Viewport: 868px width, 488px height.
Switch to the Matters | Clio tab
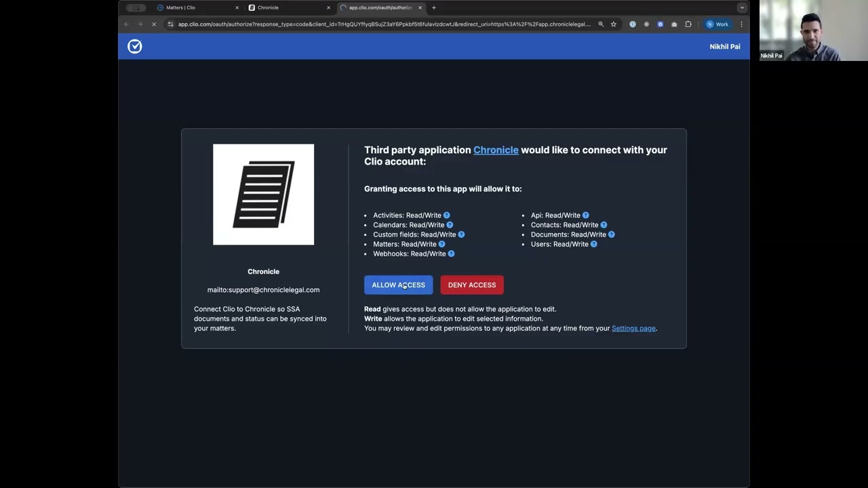pos(197,7)
